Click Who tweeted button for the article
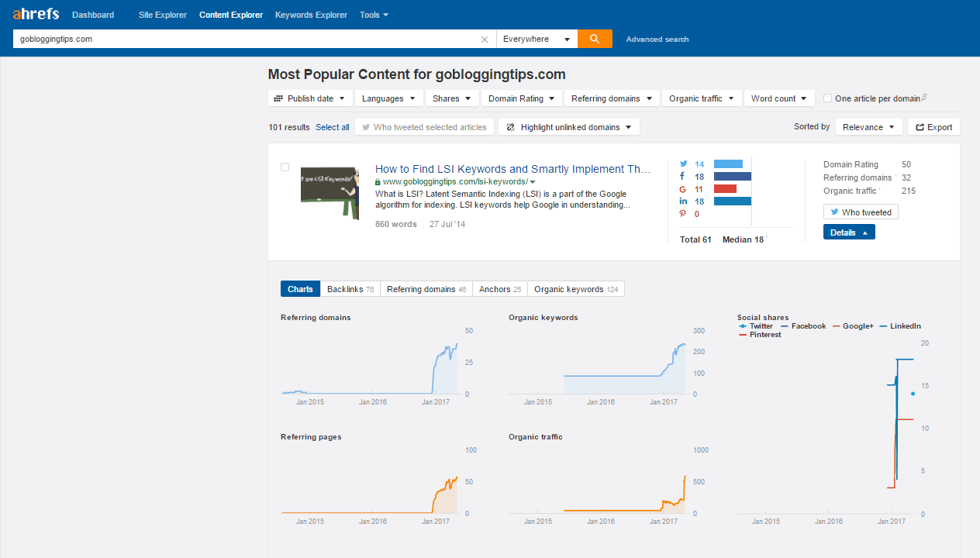This screenshot has height=558, width=980. [861, 212]
